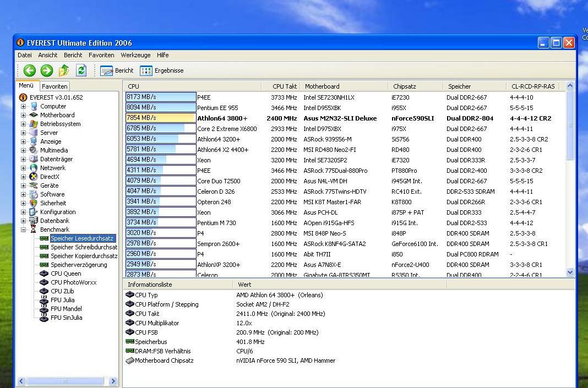
Task: Select CPU PhotoWorxx benchmark
Action: pos(74,282)
